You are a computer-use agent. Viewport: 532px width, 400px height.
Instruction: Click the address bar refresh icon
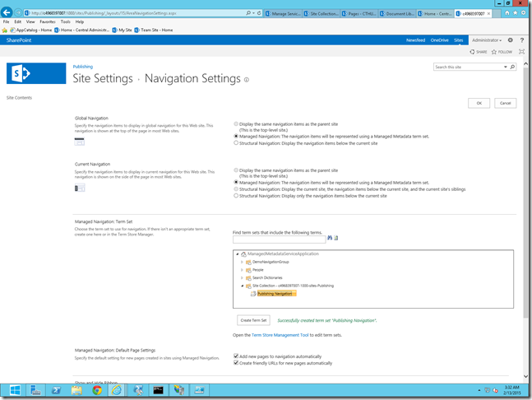[259, 13]
